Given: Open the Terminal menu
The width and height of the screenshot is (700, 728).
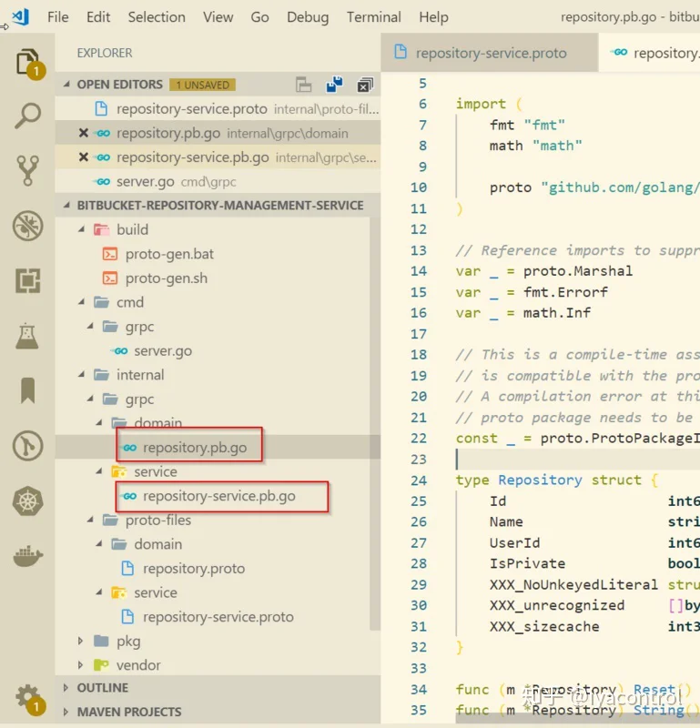Looking at the screenshot, I should pyautogui.click(x=374, y=17).
